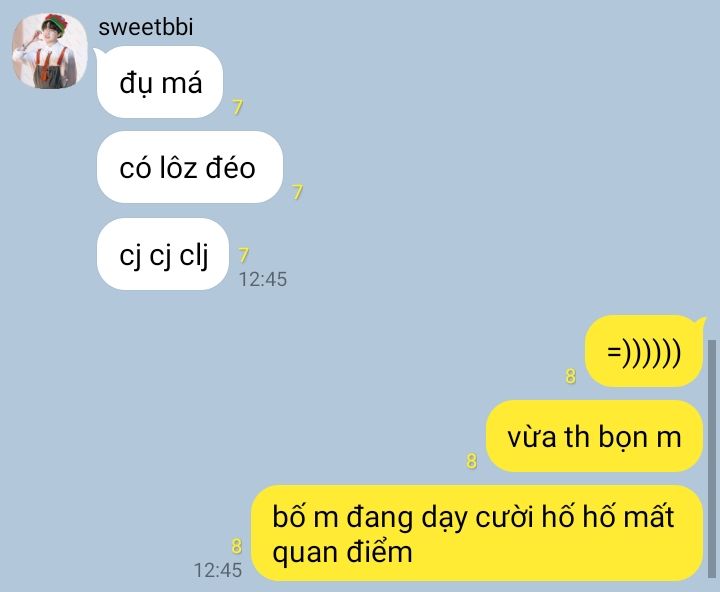Click unread count 7 beside "cj cj clj"

pos(243,255)
